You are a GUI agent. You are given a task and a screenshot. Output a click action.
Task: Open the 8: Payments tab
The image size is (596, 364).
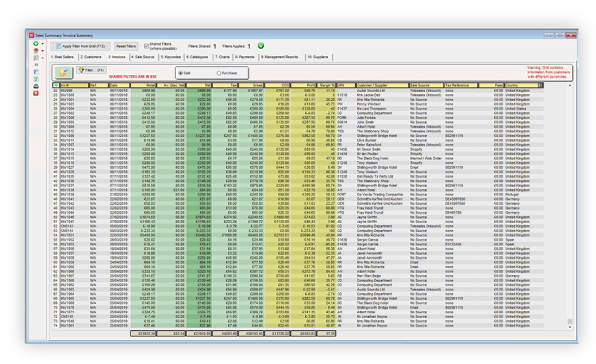(244, 57)
